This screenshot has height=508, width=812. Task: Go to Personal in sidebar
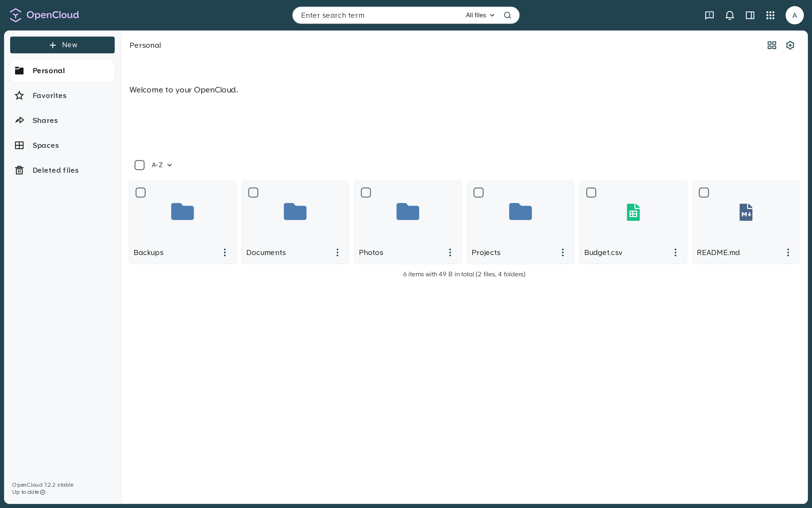tap(62, 71)
